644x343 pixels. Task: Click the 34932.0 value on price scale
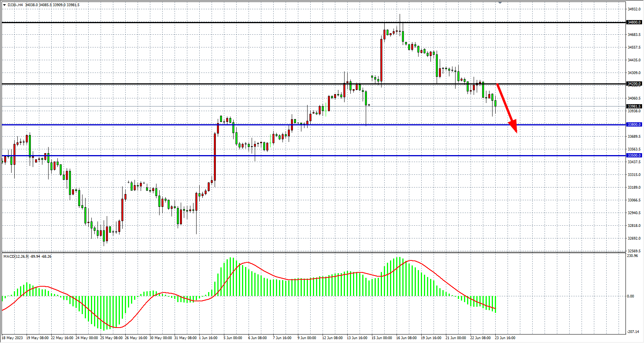[634, 9]
